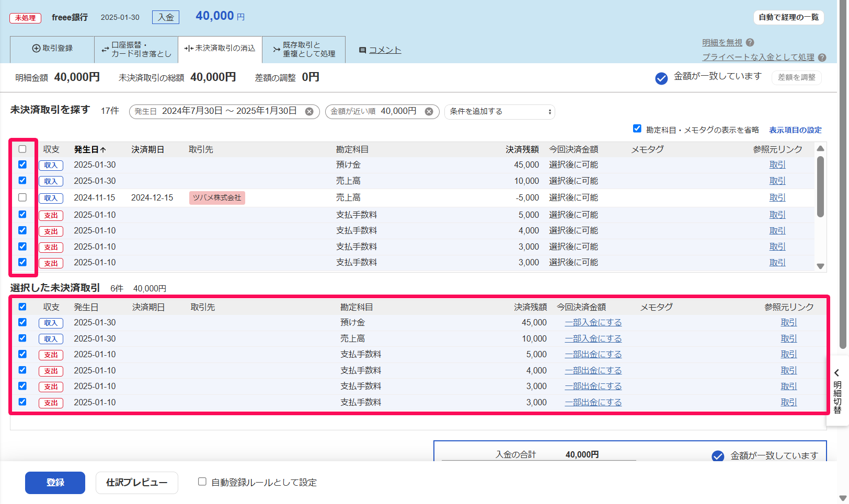
Task: Uncheck the 支払手数料 5,000 row in the selected list
Action: point(22,354)
